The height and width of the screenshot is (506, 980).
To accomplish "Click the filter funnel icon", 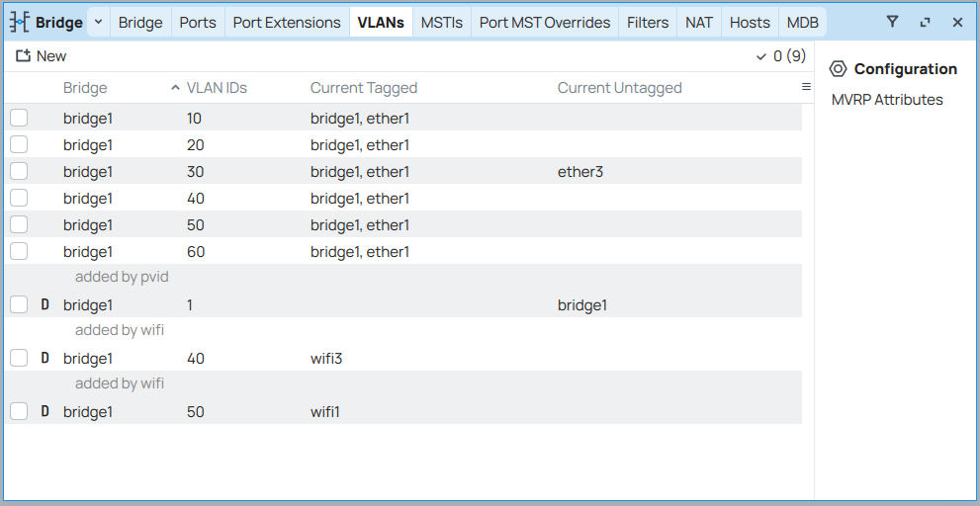I will [x=892, y=22].
